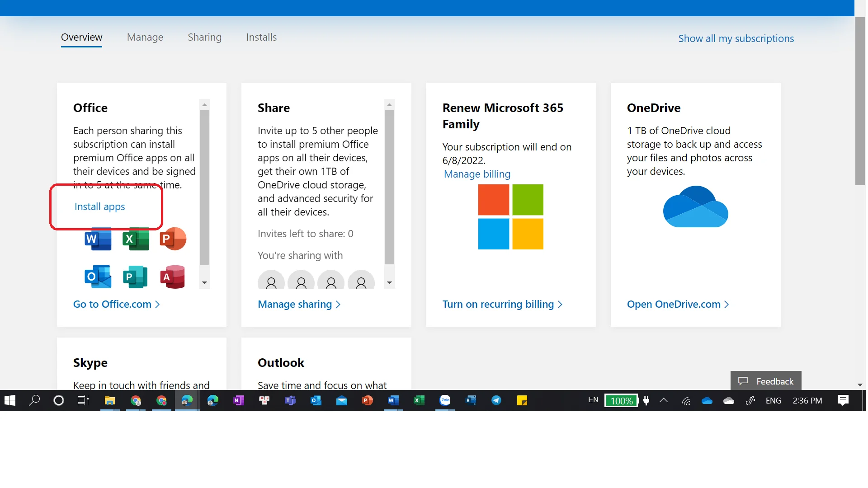868x488 pixels.
Task: Click the 2:36 PM clock
Action: [807, 401]
